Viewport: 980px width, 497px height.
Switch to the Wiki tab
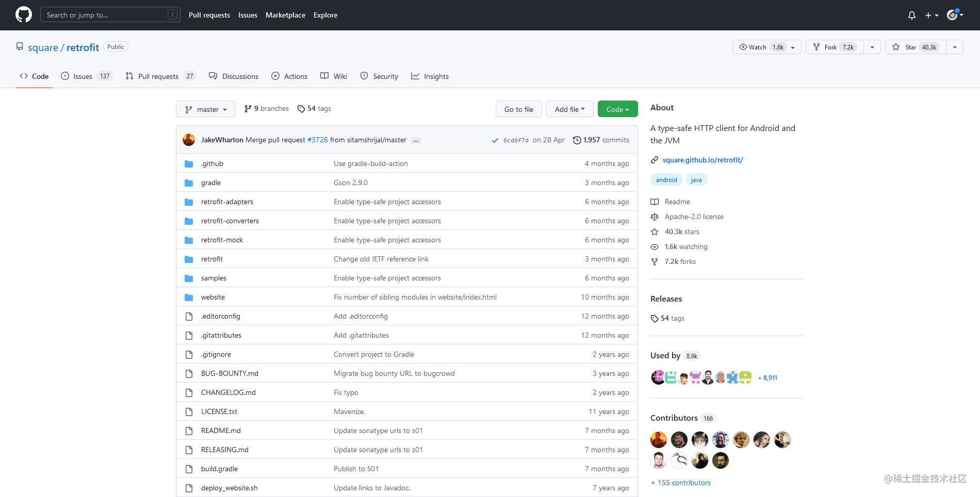pyautogui.click(x=334, y=76)
